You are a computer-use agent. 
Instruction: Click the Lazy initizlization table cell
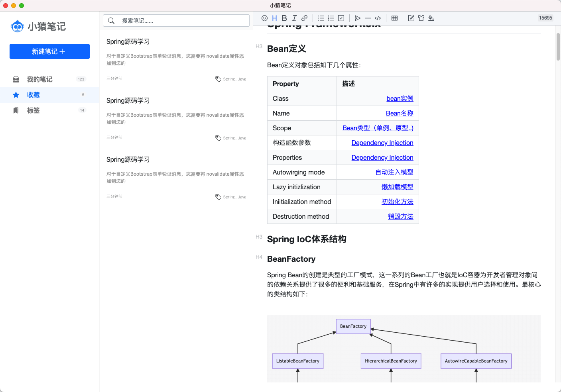(x=302, y=187)
